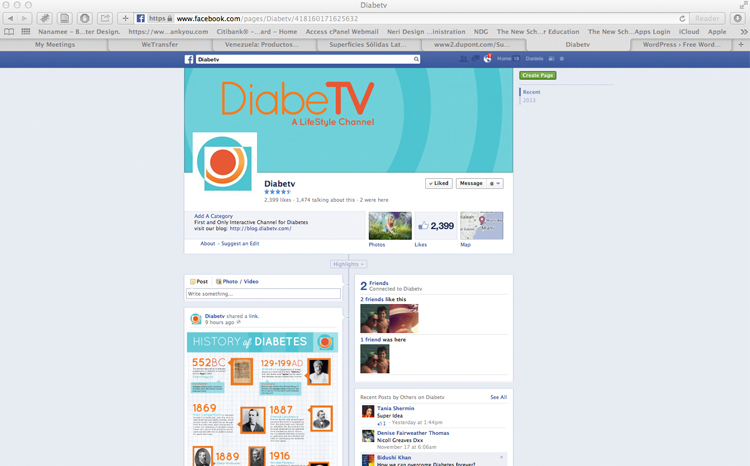Click the green Create Page button
This screenshot has height=466, width=750.
538,75
